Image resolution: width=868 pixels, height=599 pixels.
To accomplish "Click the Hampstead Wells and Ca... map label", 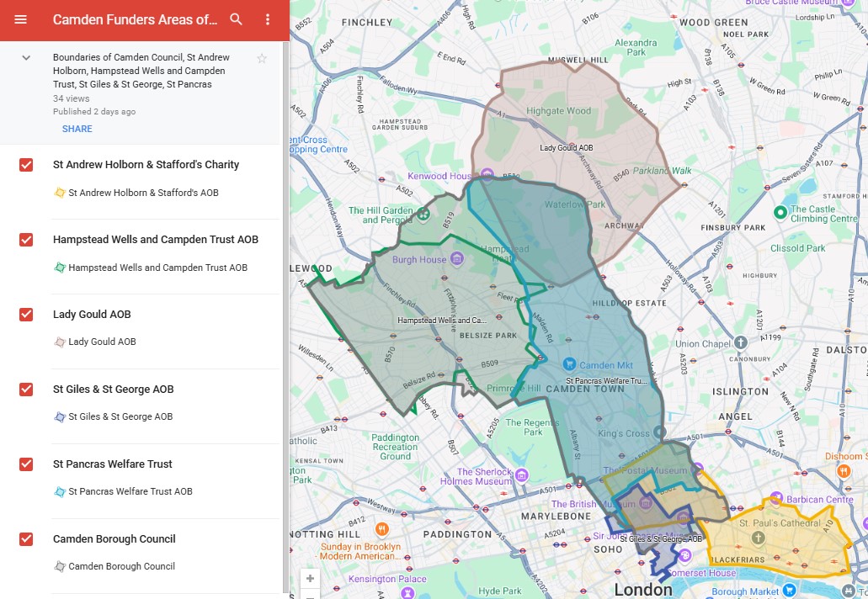I will click(442, 321).
